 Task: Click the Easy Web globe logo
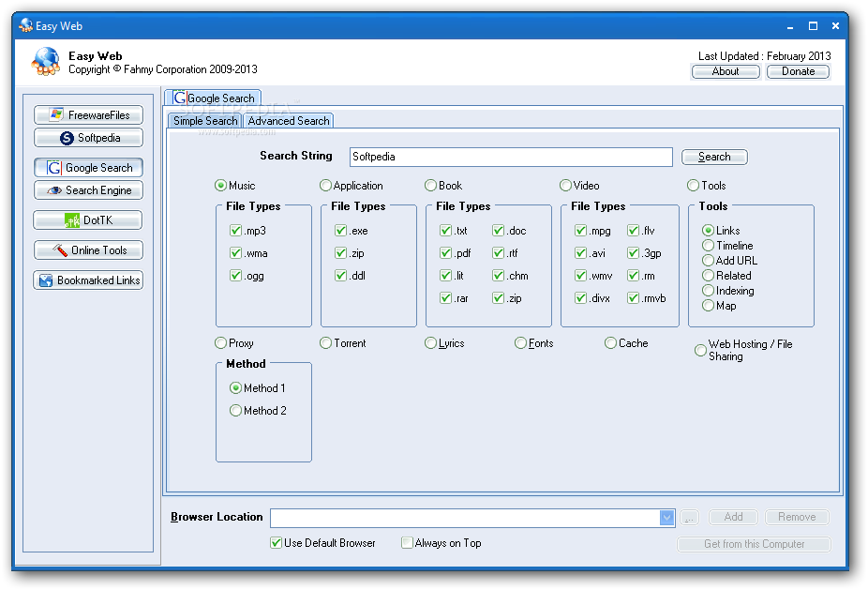(x=45, y=62)
